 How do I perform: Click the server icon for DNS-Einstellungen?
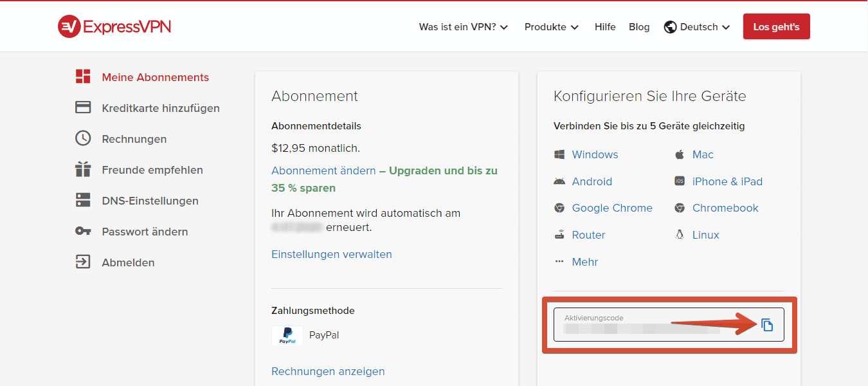tap(83, 200)
